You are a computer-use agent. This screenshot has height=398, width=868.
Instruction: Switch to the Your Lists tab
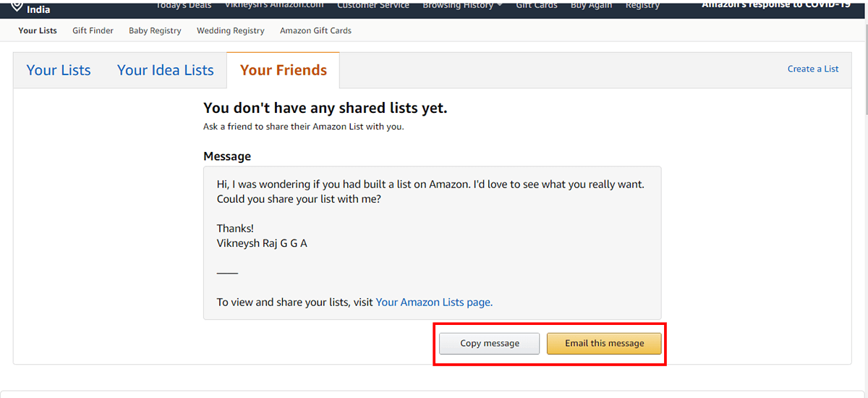[59, 70]
